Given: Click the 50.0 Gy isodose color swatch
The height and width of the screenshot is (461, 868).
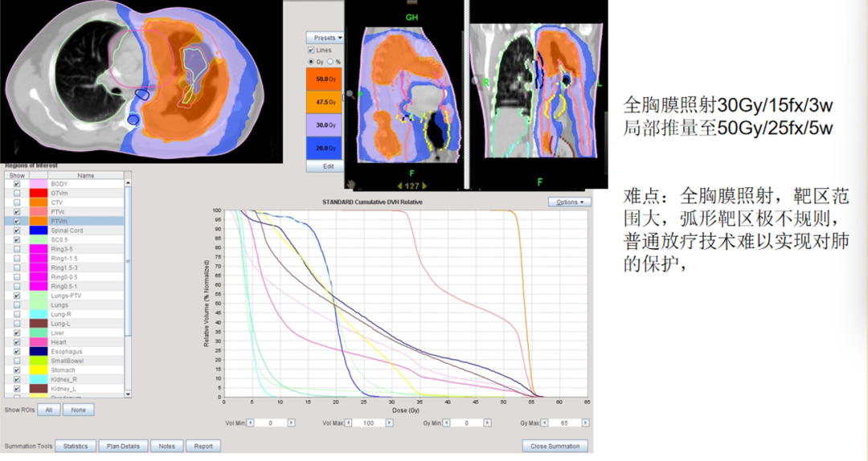Looking at the screenshot, I should tap(324, 81).
